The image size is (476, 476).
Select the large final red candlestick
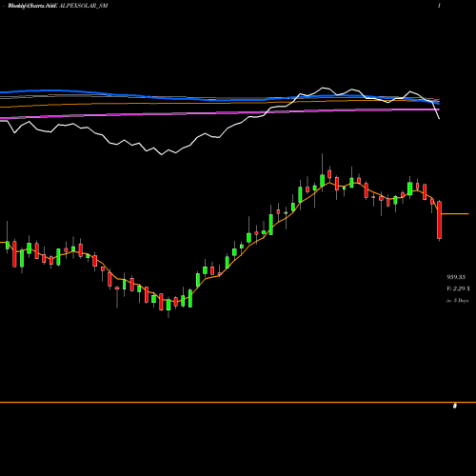coord(439,220)
